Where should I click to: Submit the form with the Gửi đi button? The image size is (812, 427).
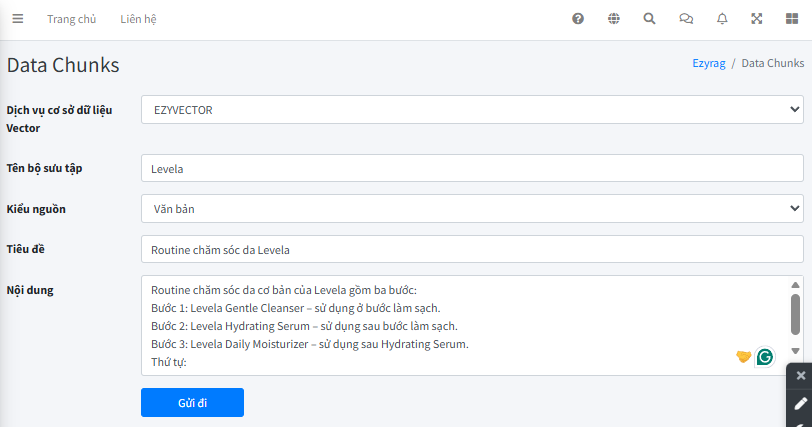pyautogui.click(x=192, y=403)
